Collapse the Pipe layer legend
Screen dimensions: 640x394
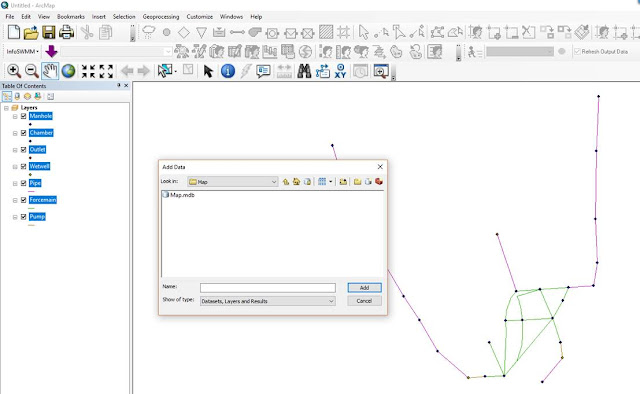click(15, 183)
